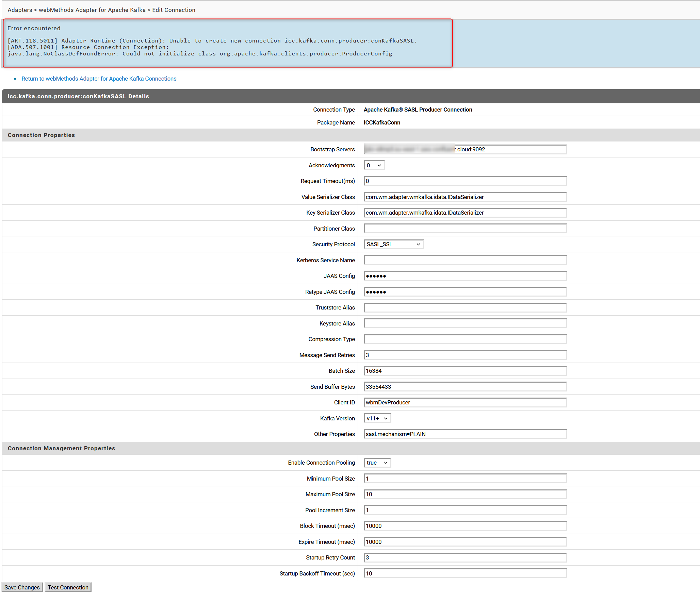This screenshot has height=602, width=700.
Task: Click the Save Changes button
Action: 22,587
